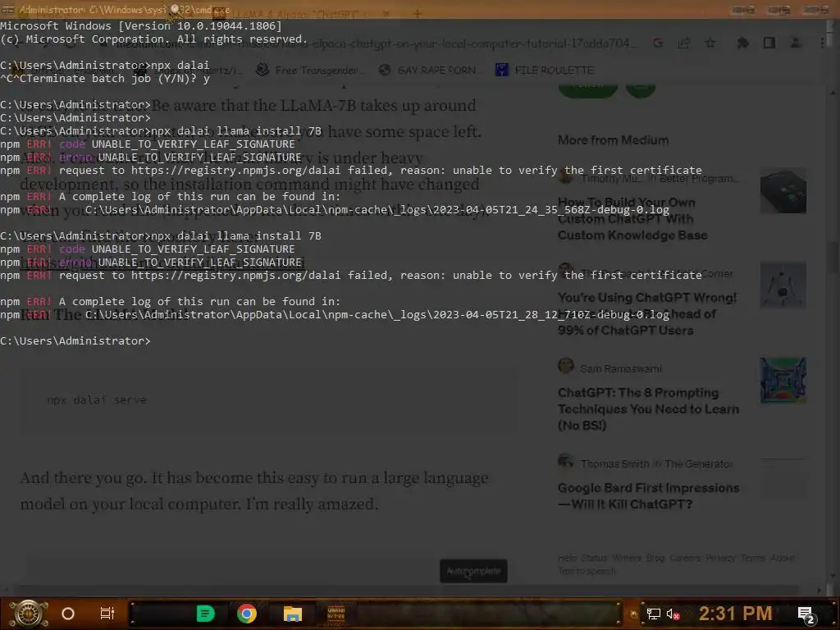This screenshot has height=630, width=840.
Task: Open author Thomas Smith's profile
Action: pyautogui.click(x=614, y=464)
